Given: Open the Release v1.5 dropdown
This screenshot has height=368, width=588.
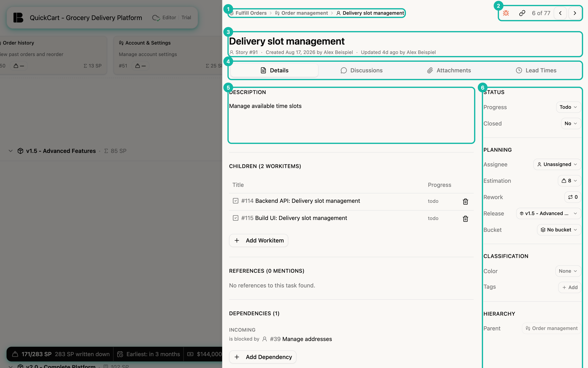Looking at the screenshot, I should (x=548, y=213).
